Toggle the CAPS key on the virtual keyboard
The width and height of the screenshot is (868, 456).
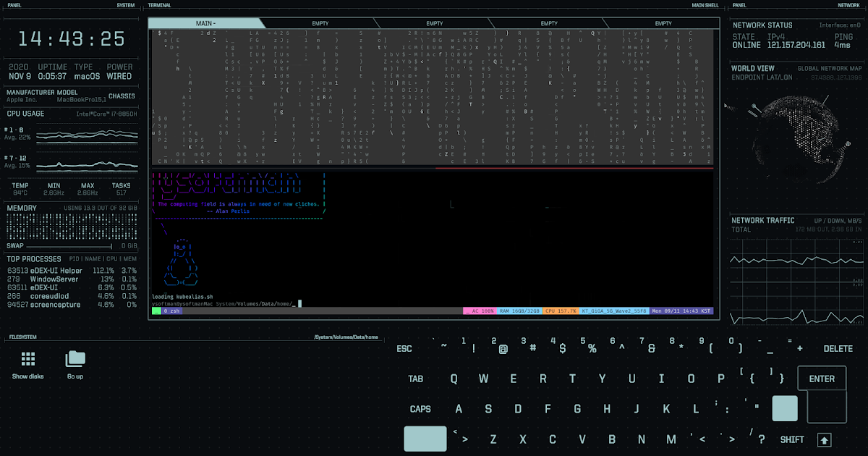(x=420, y=409)
